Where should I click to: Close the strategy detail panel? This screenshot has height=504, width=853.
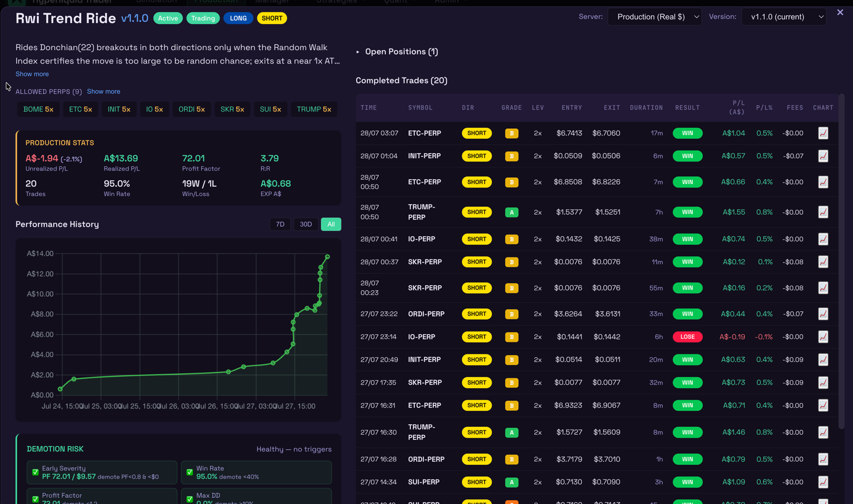pyautogui.click(x=840, y=13)
